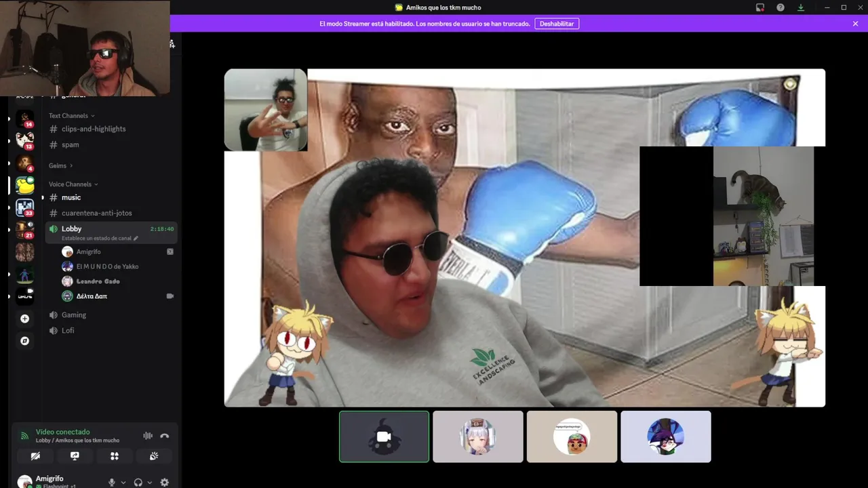Select the Lobby voice channel
This screenshot has height=488, width=868.
pyautogui.click(x=111, y=232)
